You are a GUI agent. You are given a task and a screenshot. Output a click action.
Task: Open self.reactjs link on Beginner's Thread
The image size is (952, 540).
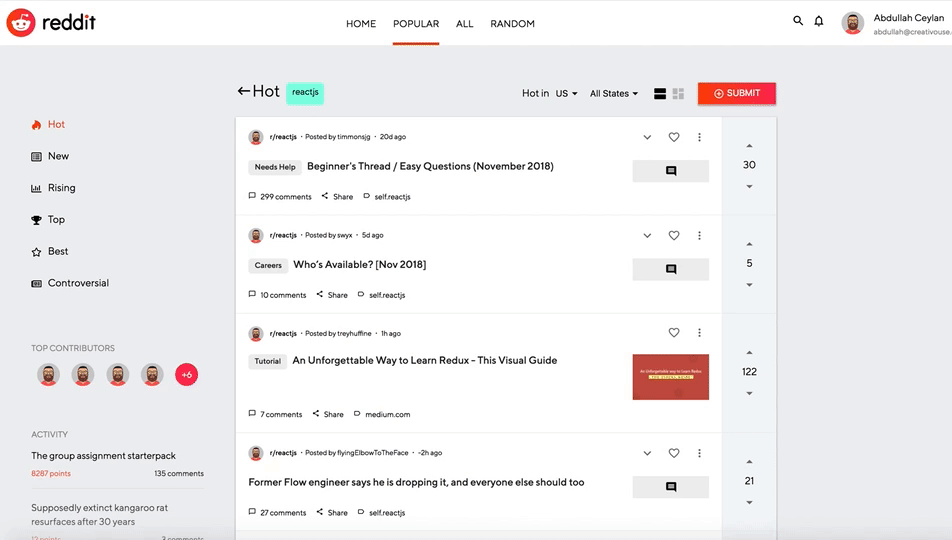pos(387,197)
